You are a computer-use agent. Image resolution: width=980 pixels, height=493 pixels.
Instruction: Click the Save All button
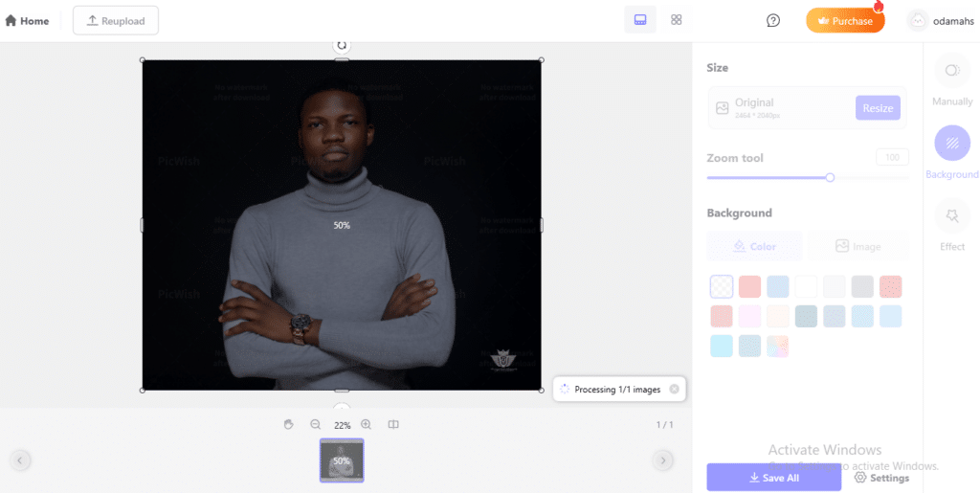pyautogui.click(x=773, y=477)
